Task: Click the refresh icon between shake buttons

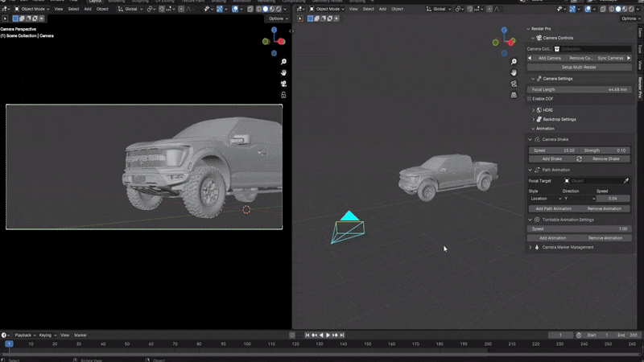Action: coord(579,159)
